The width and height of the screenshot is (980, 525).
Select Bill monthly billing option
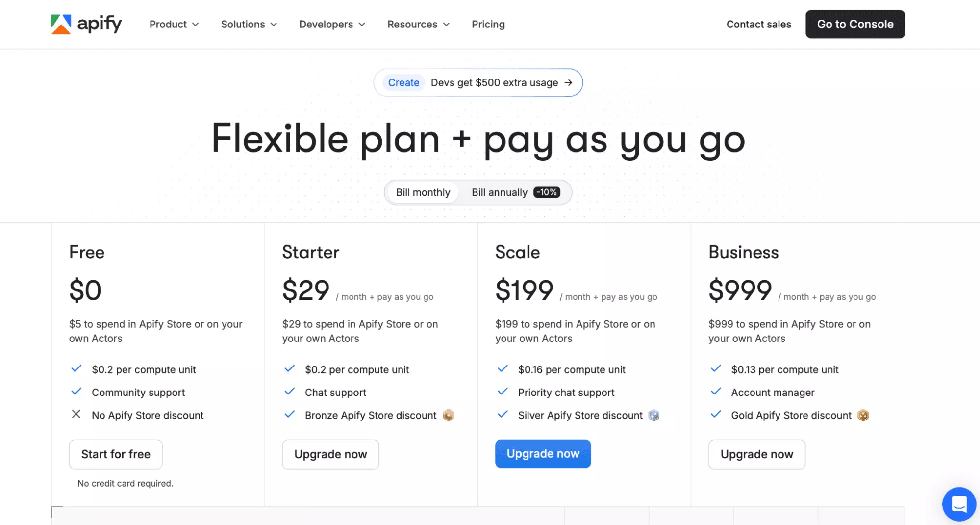point(423,192)
